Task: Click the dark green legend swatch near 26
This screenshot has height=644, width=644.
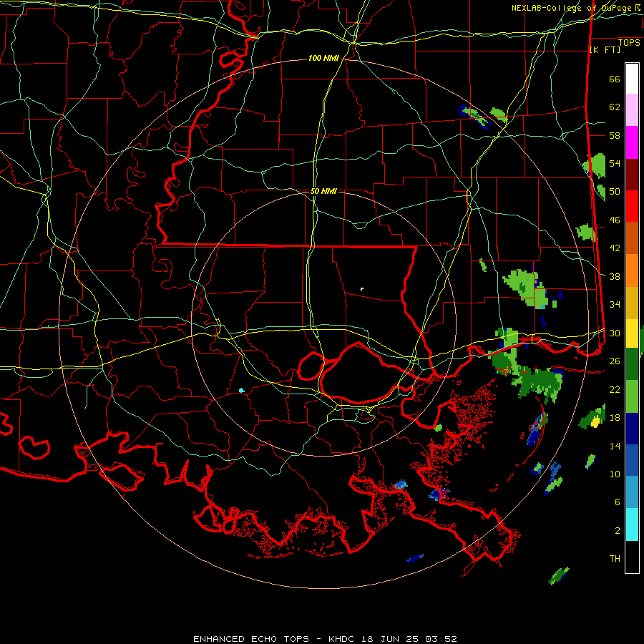Action: tap(632, 364)
